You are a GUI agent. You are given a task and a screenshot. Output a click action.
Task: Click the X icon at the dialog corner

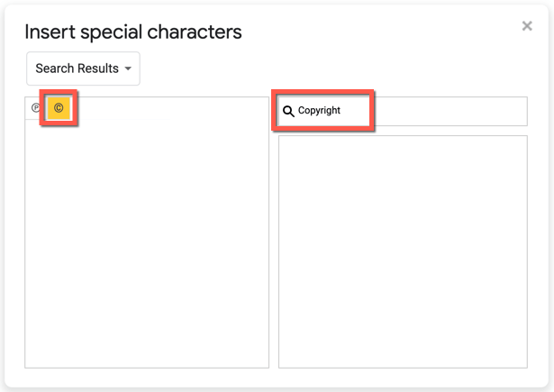(x=527, y=26)
